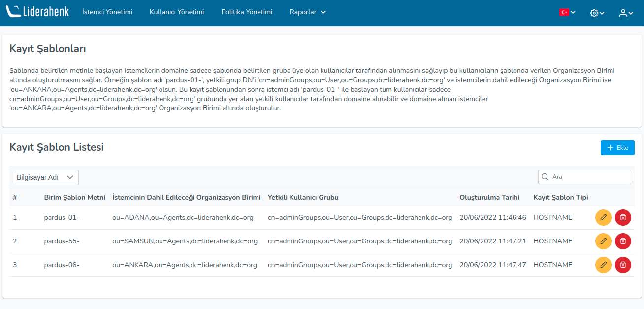Edit the pardus-01- registration template
Screen dimensions: 644x309
tap(603, 217)
